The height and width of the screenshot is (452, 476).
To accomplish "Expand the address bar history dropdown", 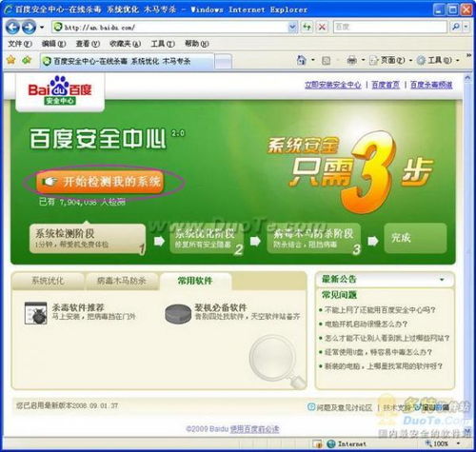I will (x=292, y=28).
